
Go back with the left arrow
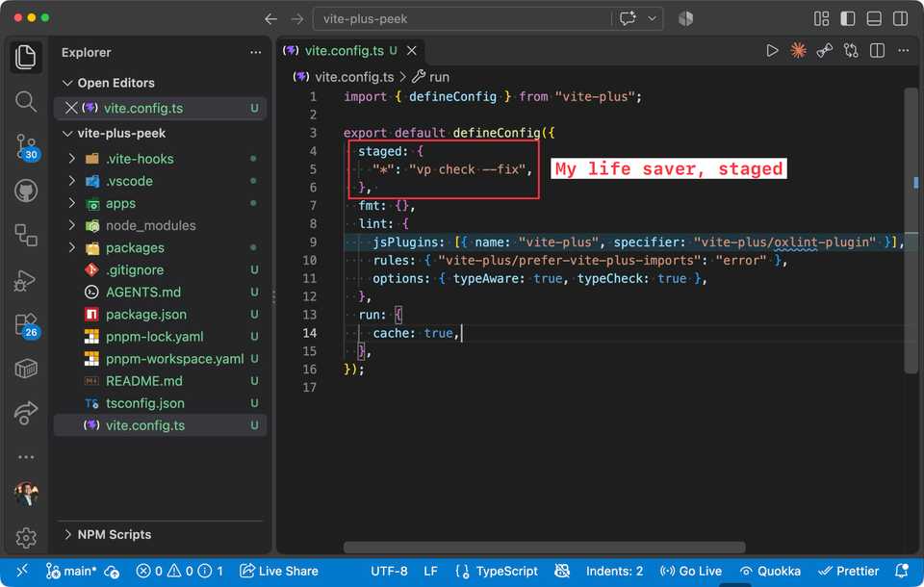pos(270,19)
